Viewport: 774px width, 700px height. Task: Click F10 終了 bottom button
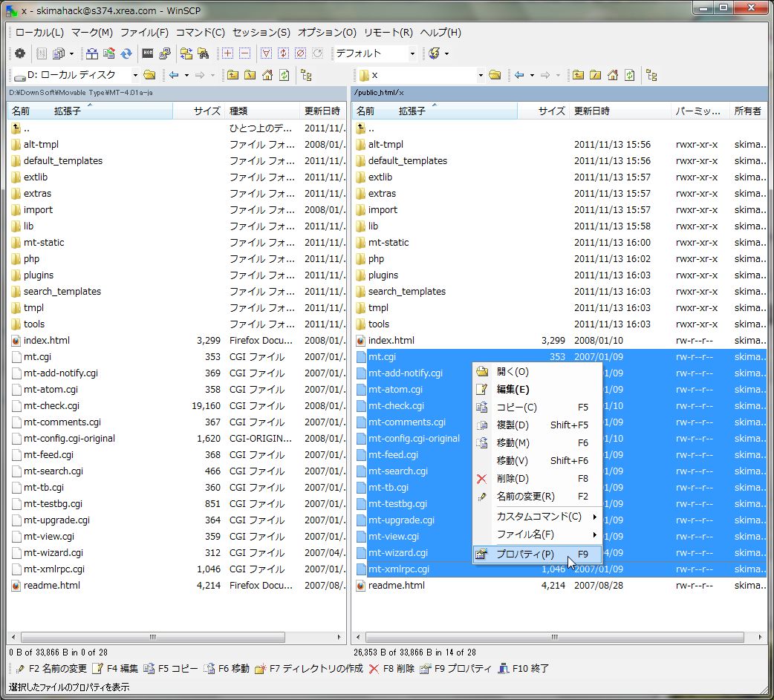tap(524, 668)
